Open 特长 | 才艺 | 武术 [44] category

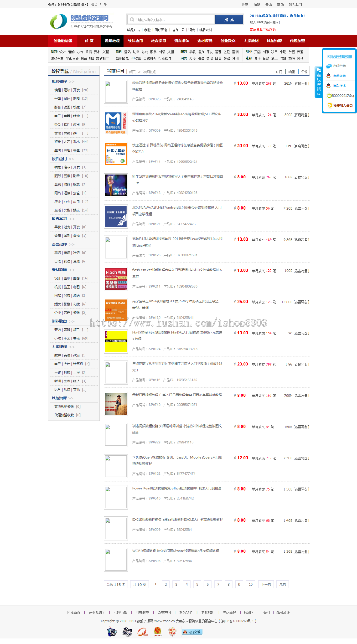pyautogui.click(x=71, y=141)
